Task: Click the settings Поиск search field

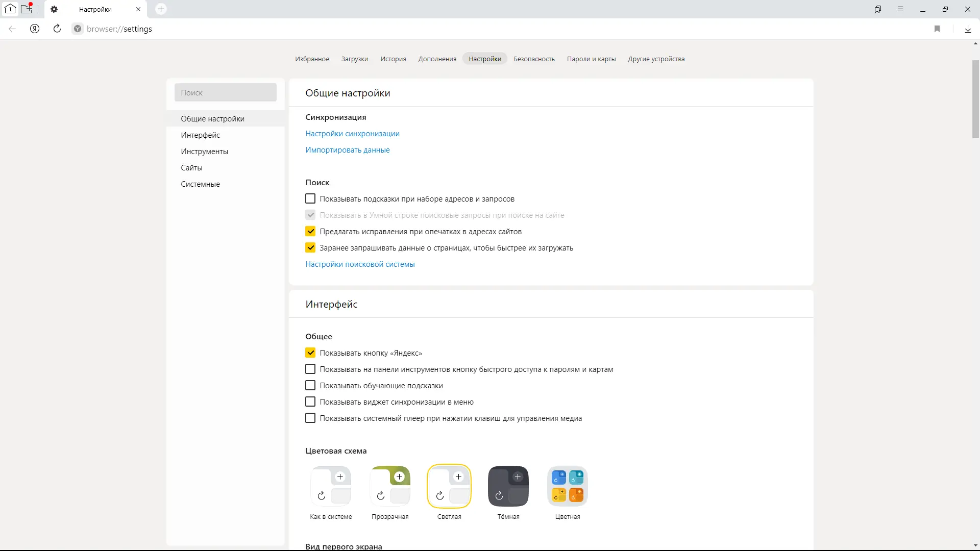Action: (225, 92)
